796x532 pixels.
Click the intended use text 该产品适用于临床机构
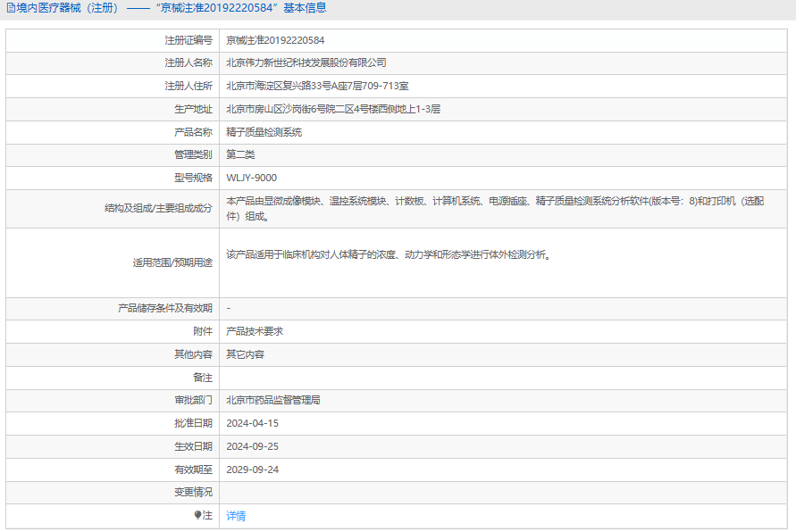coord(389,254)
